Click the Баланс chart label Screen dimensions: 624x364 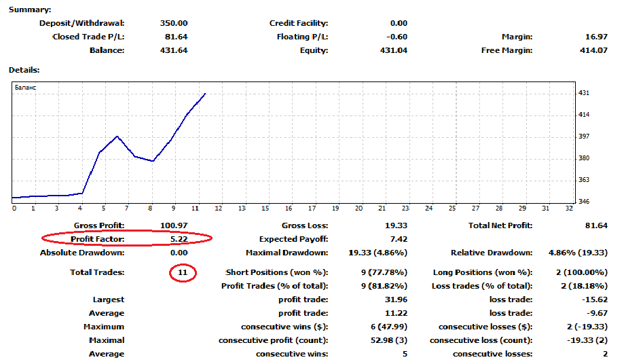click(25, 87)
